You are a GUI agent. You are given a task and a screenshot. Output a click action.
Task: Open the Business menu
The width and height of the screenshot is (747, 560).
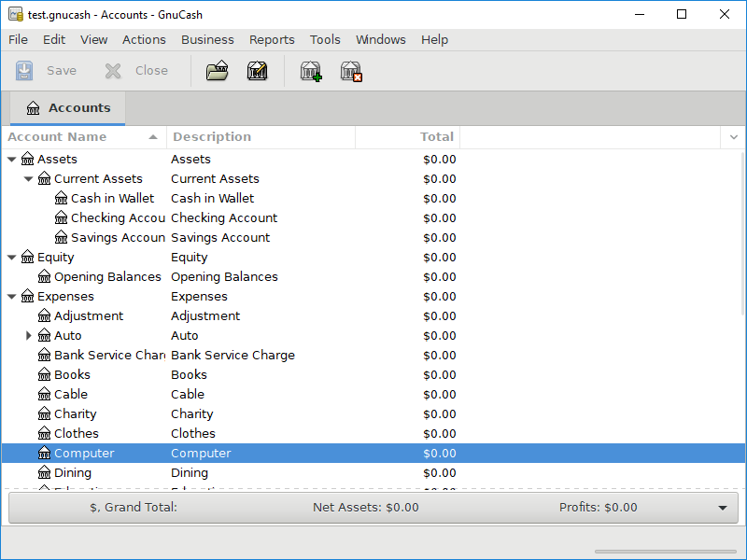(x=207, y=39)
